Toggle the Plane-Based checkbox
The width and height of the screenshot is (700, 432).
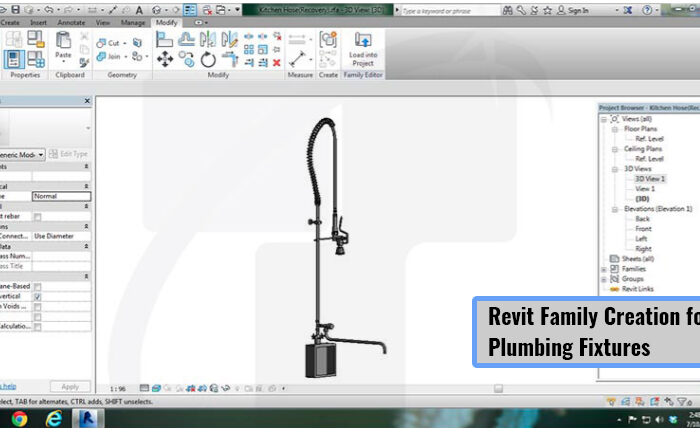pyautogui.click(x=38, y=287)
